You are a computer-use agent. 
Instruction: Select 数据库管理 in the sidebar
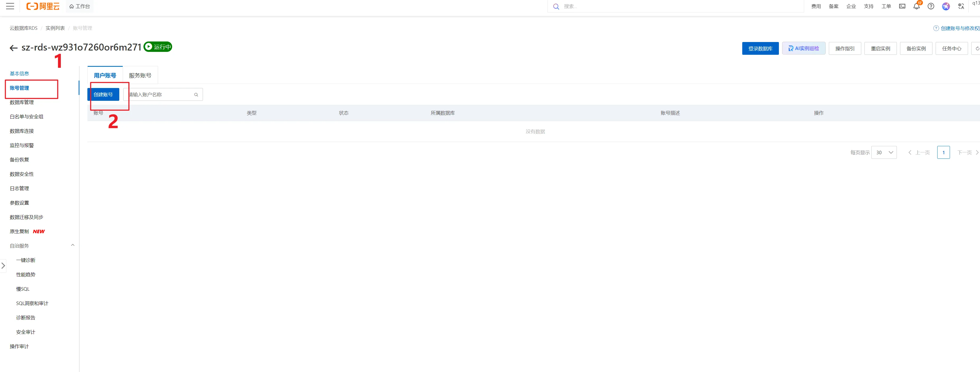22,102
